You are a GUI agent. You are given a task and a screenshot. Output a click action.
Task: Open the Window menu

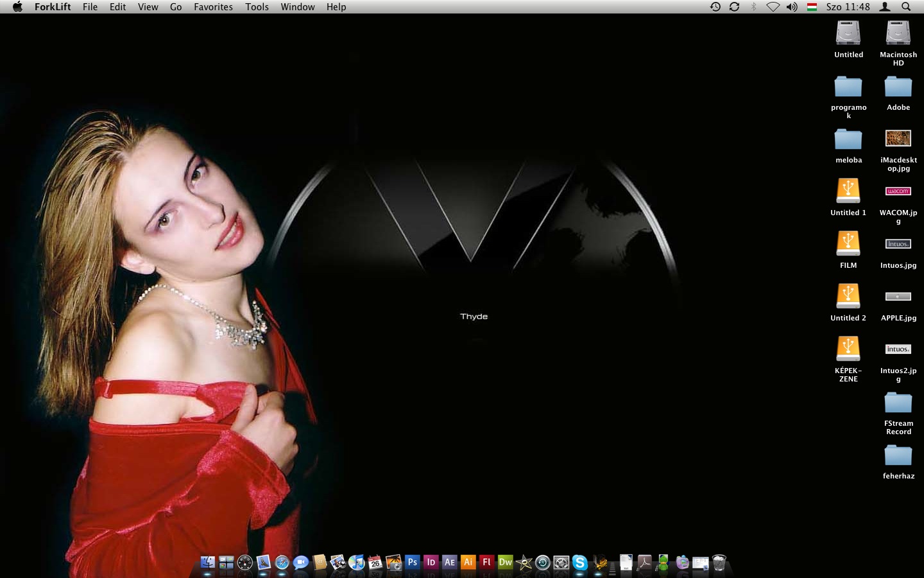coord(298,6)
